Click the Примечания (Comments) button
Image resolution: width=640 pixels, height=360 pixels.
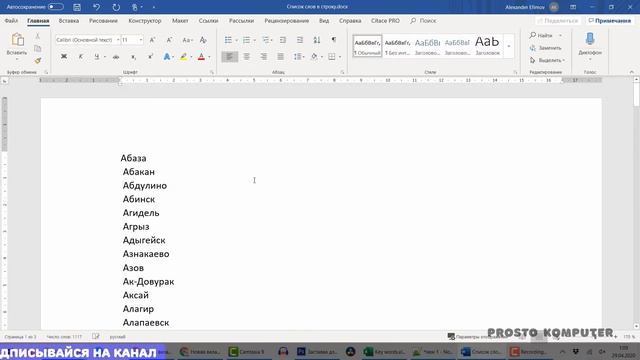610,20
